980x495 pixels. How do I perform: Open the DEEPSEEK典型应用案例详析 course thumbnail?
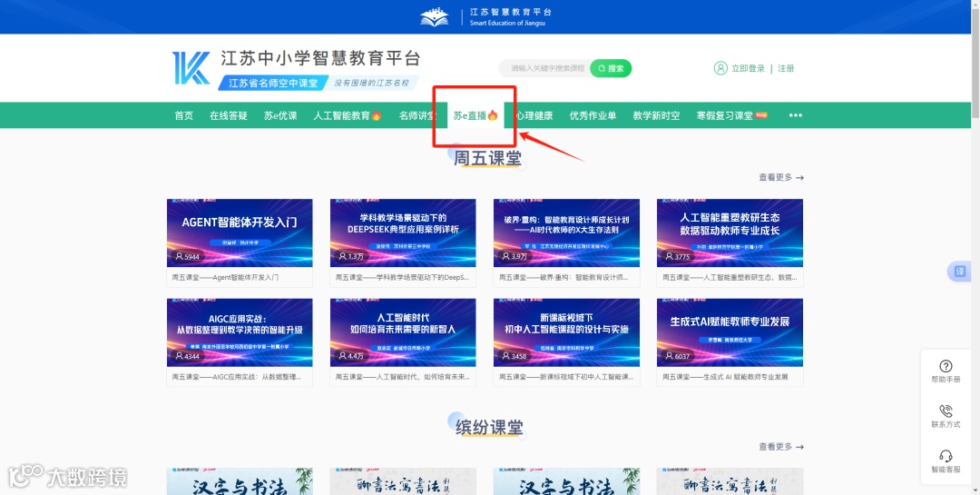click(x=403, y=233)
